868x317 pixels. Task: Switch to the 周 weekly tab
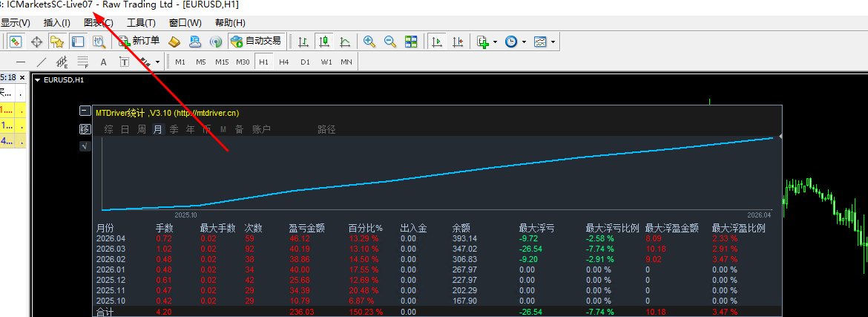(x=142, y=130)
